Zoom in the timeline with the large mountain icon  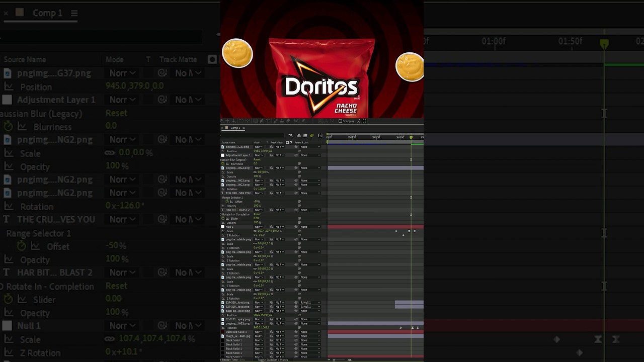pos(349,359)
